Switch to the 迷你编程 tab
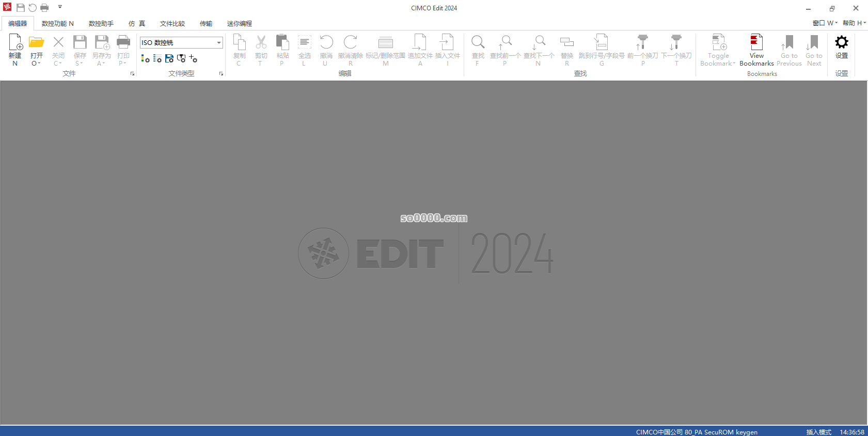The image size is (868, 436). [x=240, y=23]
